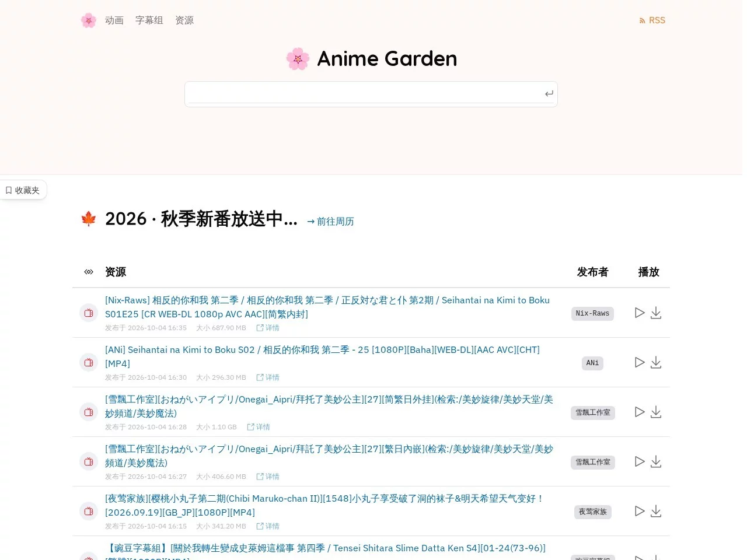747x560 pixels.
Task: Open 详情 for the 1.10 GB resource
Action: pos(259,427)
